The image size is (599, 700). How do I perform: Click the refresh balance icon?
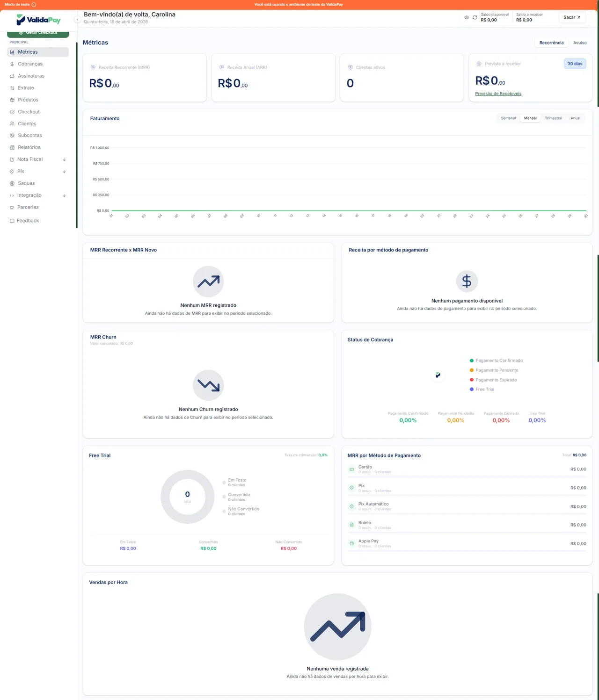(475, 17)
